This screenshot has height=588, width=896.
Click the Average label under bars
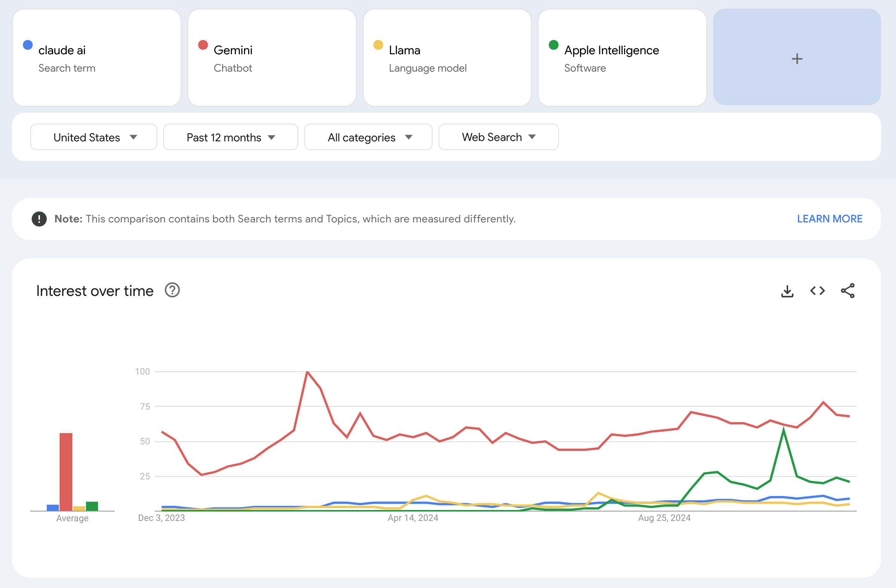click(72, 518)
